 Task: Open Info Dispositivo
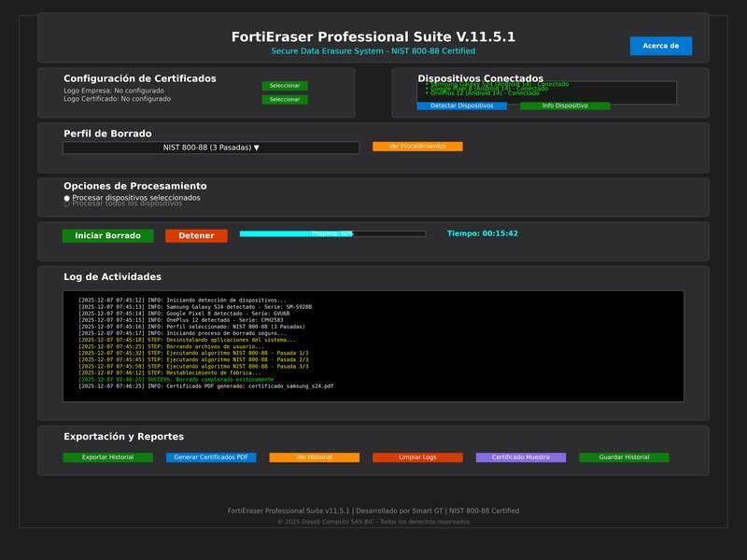tap(564, 106)
